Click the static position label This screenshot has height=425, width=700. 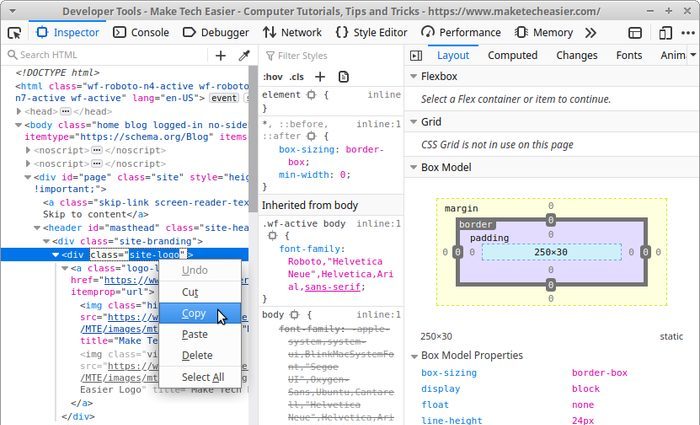[x=671, y=337]
